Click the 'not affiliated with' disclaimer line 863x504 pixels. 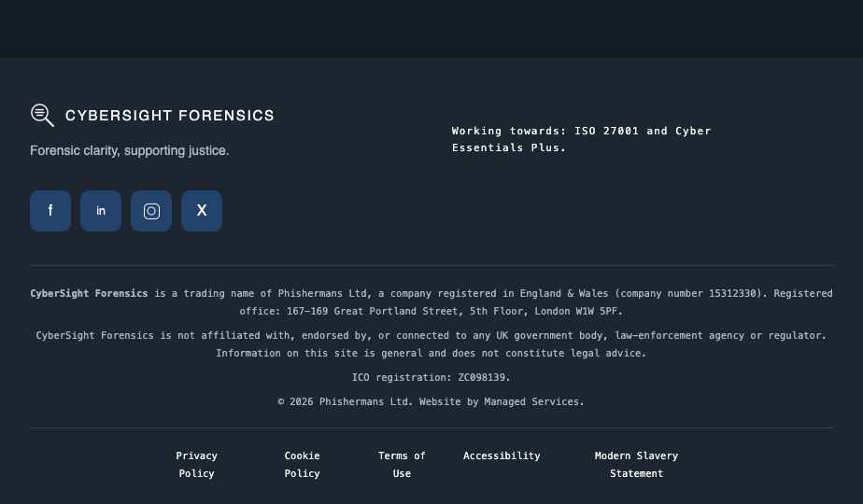[431, 335]
